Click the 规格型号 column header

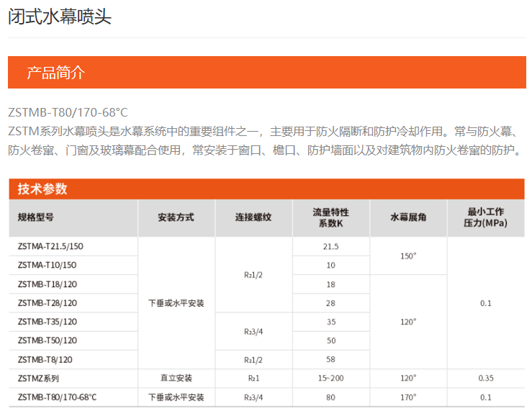pyautogui.click(x=36, y=217)
